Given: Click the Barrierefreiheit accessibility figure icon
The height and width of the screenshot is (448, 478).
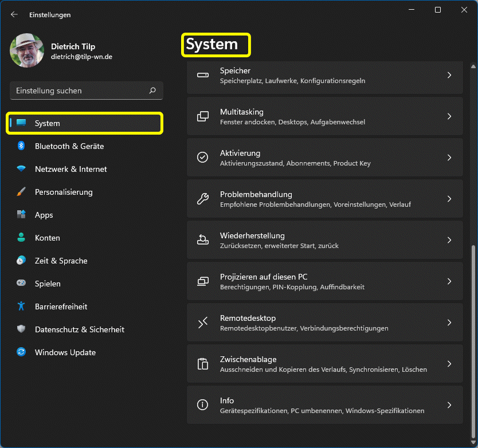Looking at the screenshot, I should tap(21, 306).
